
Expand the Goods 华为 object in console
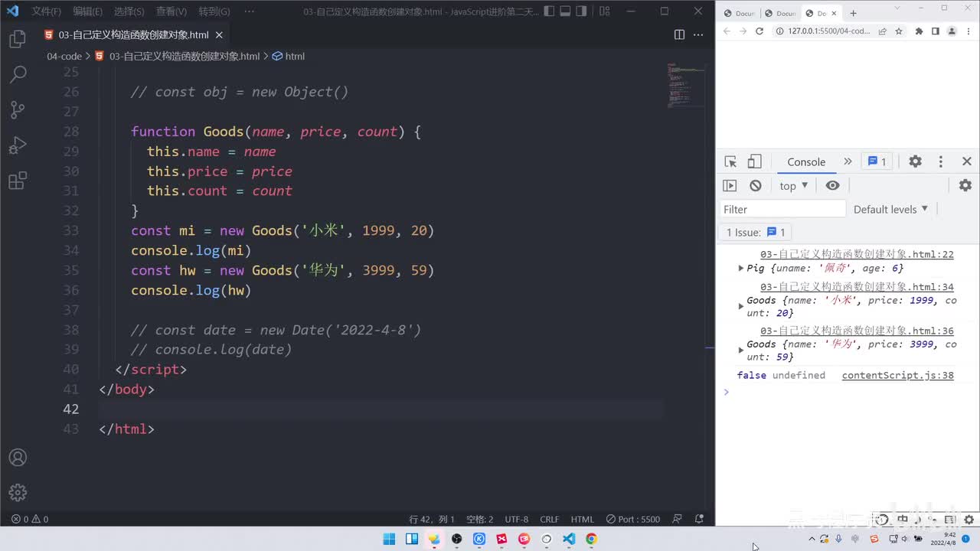click(x=740, y=350)
